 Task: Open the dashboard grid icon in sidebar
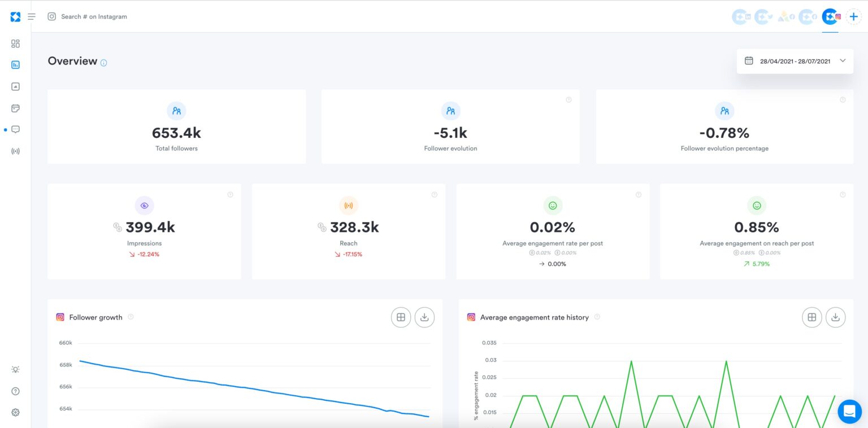(x=15, y=43)
